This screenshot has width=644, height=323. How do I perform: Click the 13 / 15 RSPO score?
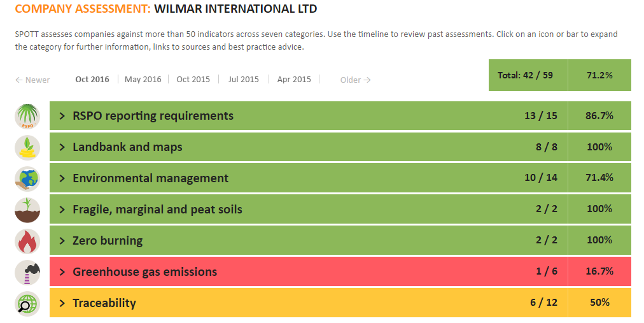point(540,116)
